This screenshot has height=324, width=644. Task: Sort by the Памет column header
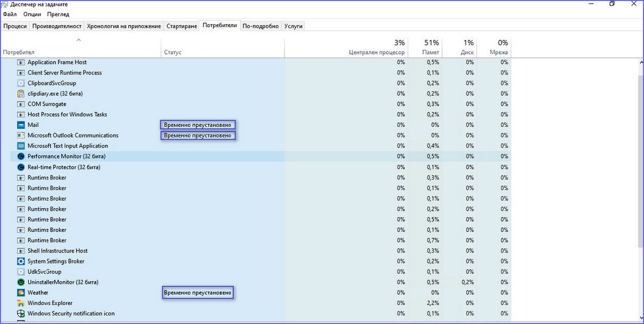pyautogui.click(x=425, y=47)
